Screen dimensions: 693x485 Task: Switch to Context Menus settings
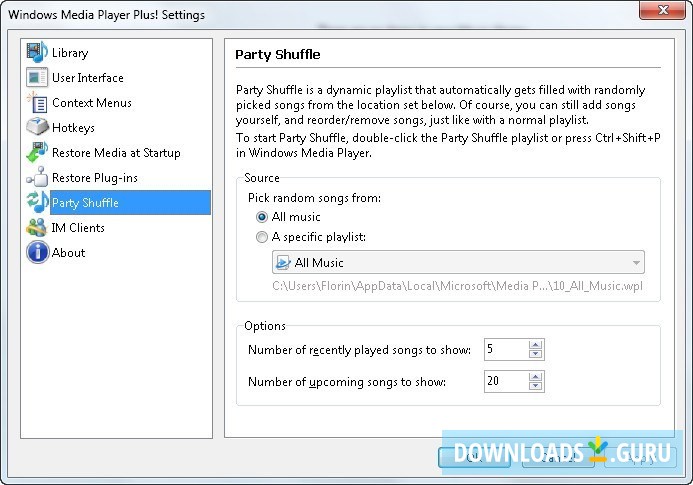pyautogui.click(x=91, y=103)
